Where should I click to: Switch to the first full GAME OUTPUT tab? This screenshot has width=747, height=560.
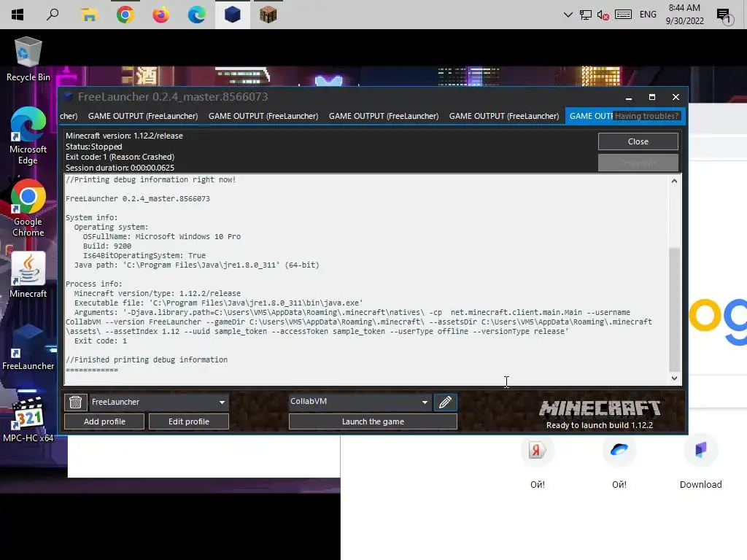click(143, 116)
